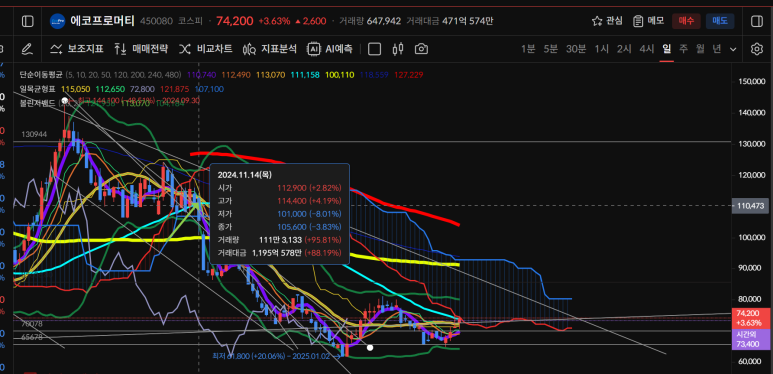Switch to 4시 interval
Viewport: 773px width, 374px height.
[647, 49]
